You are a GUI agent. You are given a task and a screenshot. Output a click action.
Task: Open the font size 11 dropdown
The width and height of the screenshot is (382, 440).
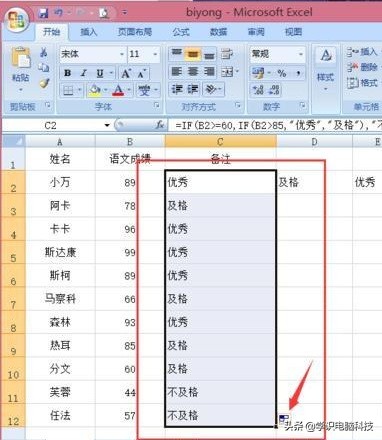(155, 54)
